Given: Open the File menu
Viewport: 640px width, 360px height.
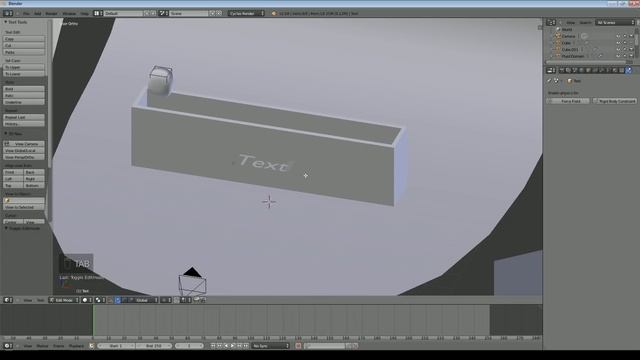Looking at the screenshot, I should pyautogui.click(x=26, y=13).
